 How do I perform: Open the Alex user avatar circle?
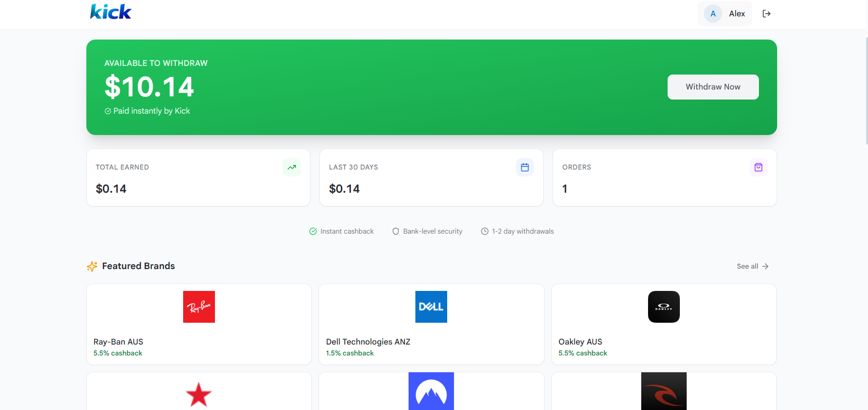713,14
